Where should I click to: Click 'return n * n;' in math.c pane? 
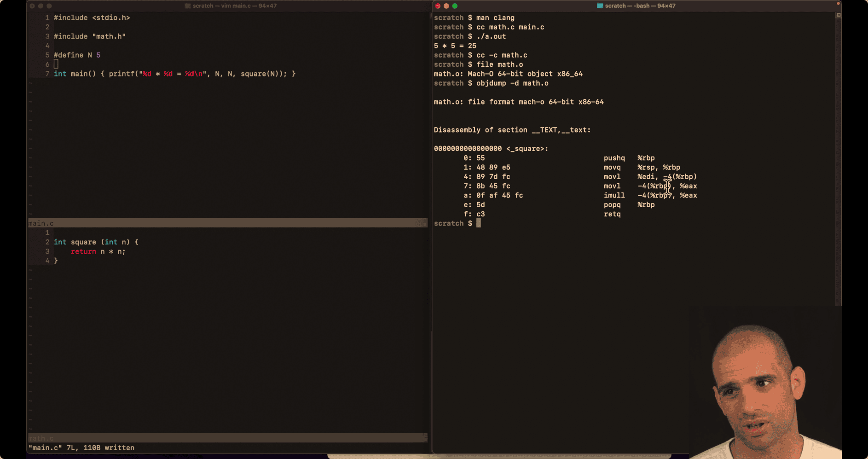coord(98,251)
